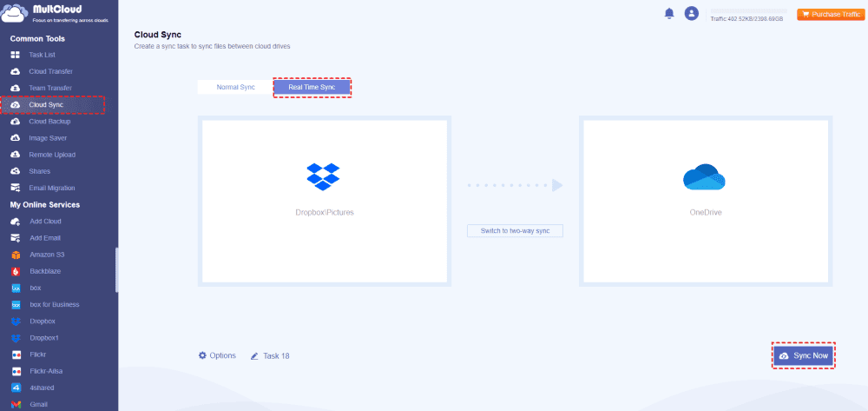Open Add Email label
This screenshot has height=411, width=868.
pos(45,237)
